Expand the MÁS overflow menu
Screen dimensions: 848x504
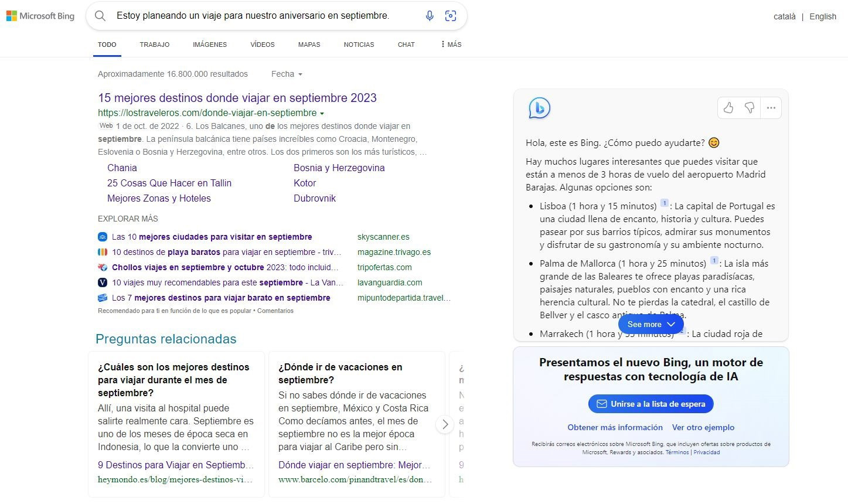tap(450, 44)
